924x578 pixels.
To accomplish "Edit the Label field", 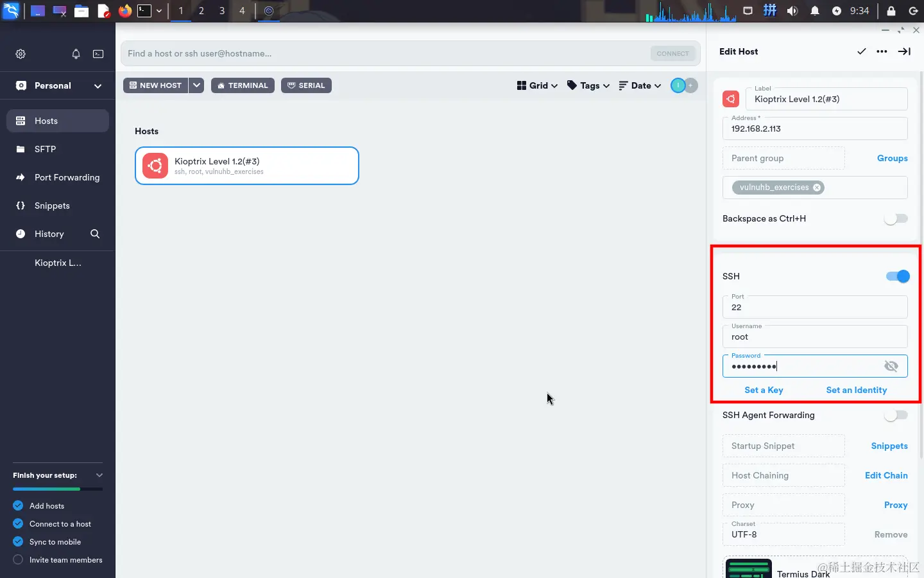I will [827, 99].
